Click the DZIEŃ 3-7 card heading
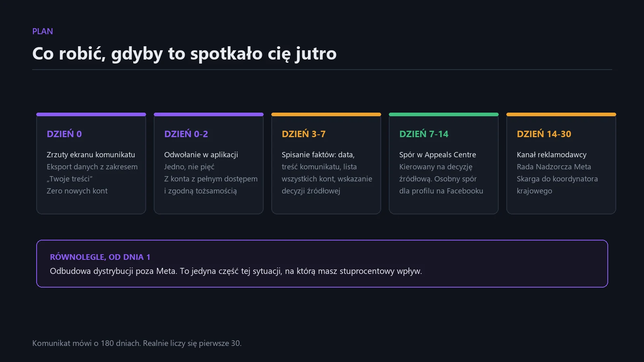Image resolution: width=644 pixels, height=362 pixels. point(304,134)
